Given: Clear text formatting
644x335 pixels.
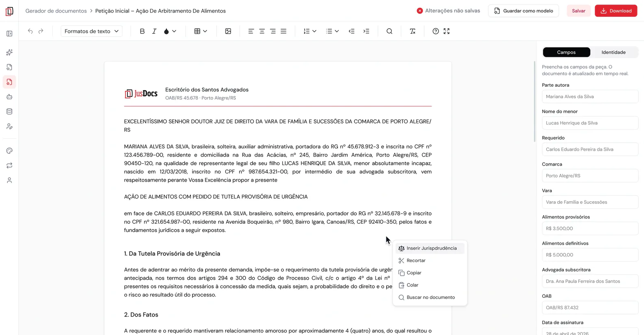Looking at the screenshot, I should (x=413, y=31).
